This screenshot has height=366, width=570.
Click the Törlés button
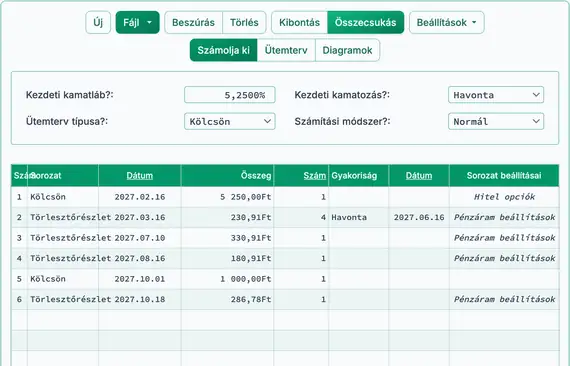244,23
